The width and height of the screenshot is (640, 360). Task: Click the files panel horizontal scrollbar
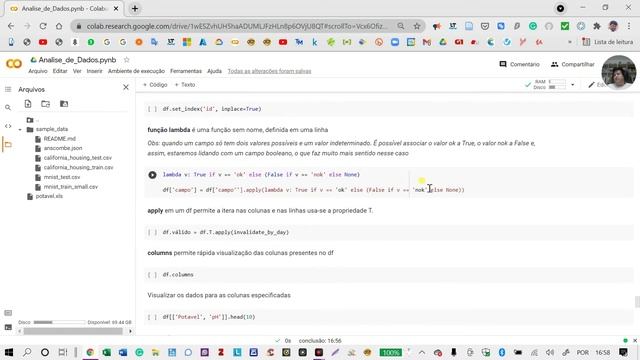(73, 331)
